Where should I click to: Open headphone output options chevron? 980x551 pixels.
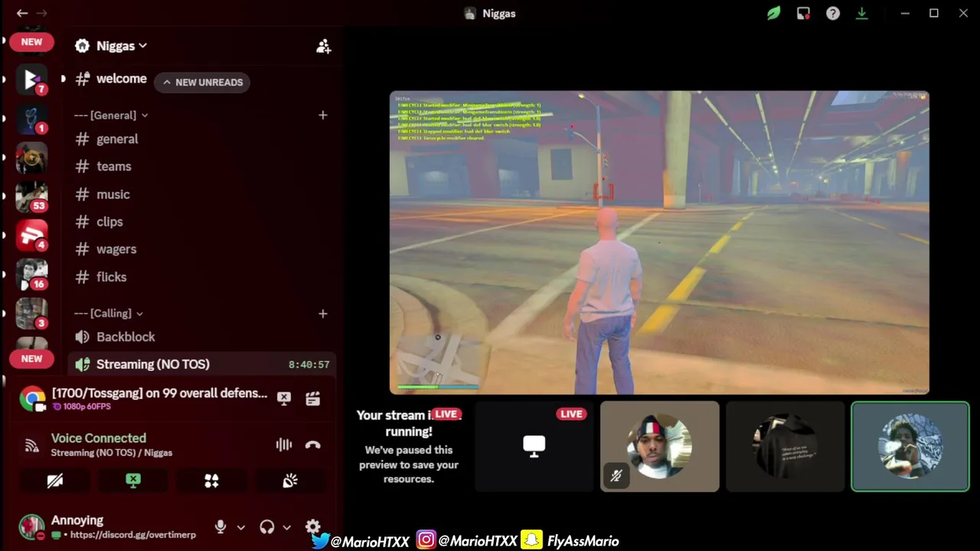[x=286, y=527]
